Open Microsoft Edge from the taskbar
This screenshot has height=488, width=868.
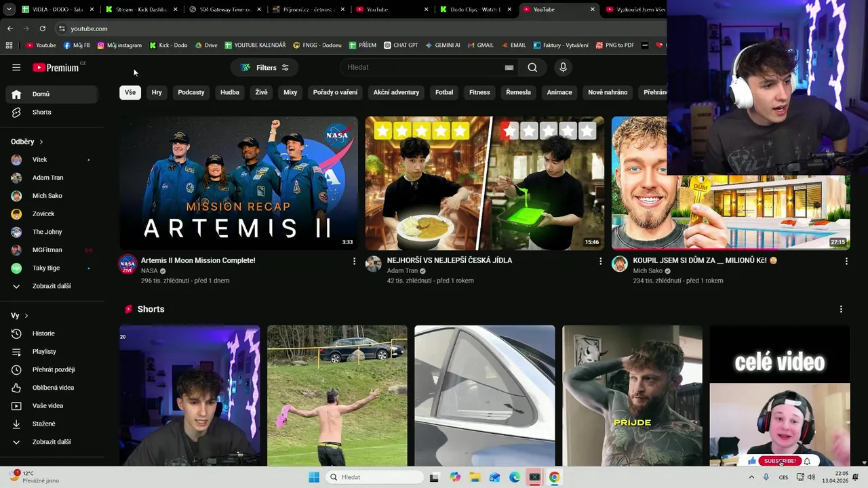515,477
